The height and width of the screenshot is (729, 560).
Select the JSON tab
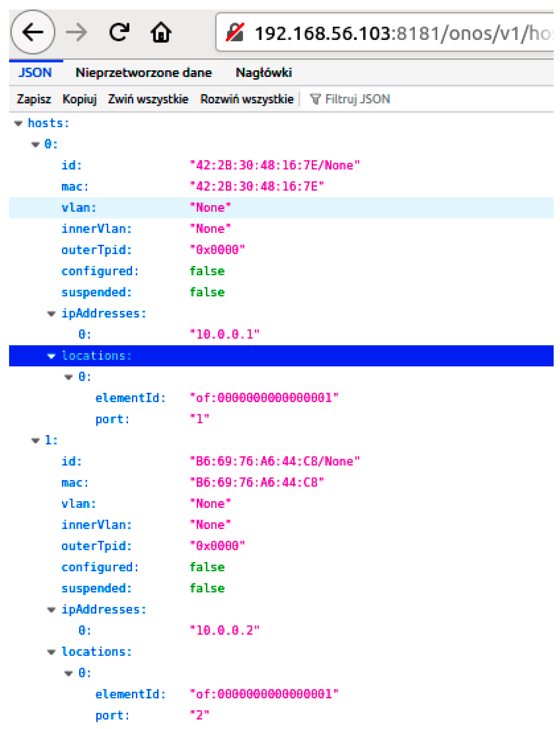35,73
